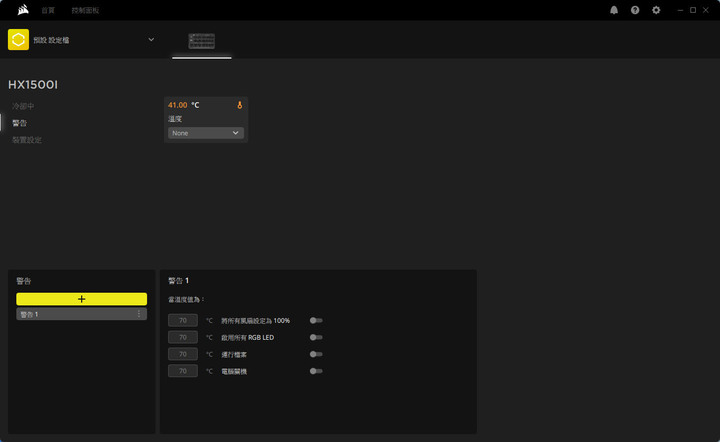Image resolution: width=720 pixels, height=442 pixels.
Task: Click the HX1500I device title
Action: point(33,85)
